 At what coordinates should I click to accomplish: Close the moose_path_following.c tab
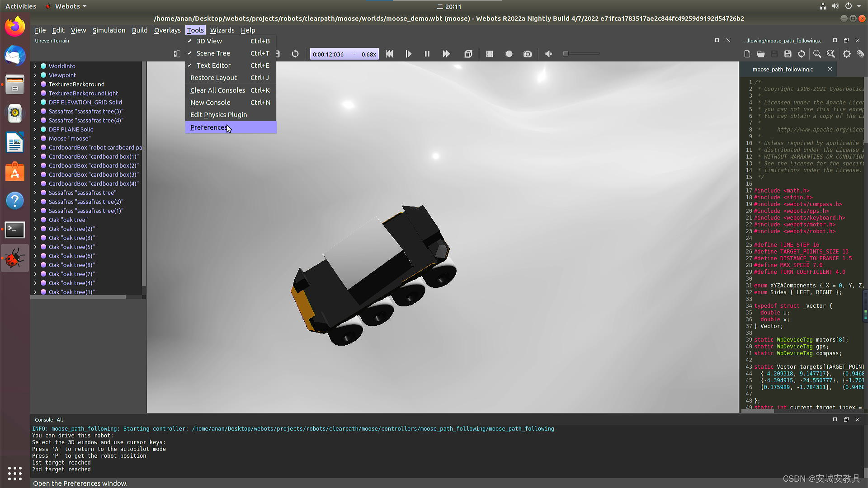[x=830, y=69]
